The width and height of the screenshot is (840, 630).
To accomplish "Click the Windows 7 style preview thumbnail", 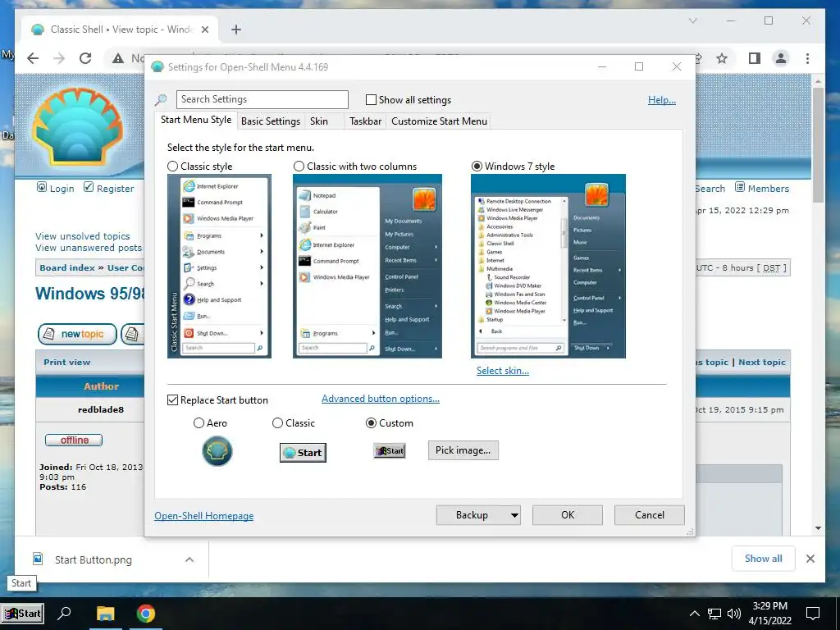I will tap(548, 267).
